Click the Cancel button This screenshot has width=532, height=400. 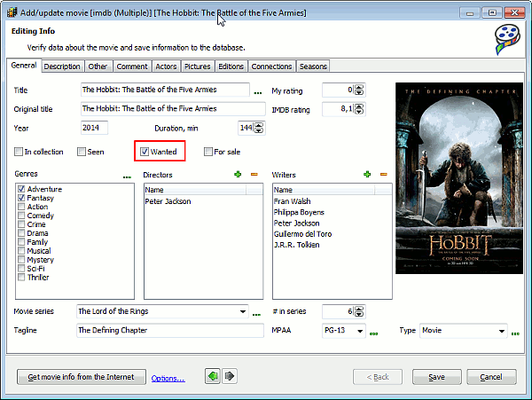[491, 377]
